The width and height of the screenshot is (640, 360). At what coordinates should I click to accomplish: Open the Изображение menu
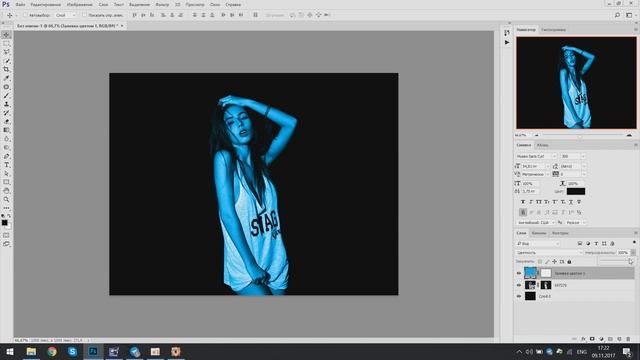coord(80,4)
